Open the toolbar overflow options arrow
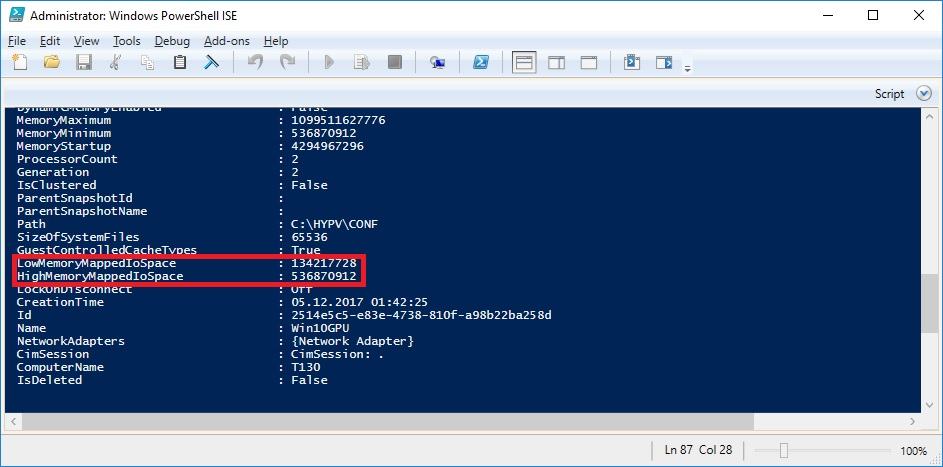Screen dimensions: 943x467 pyautogui.click(x=687, y=69)
